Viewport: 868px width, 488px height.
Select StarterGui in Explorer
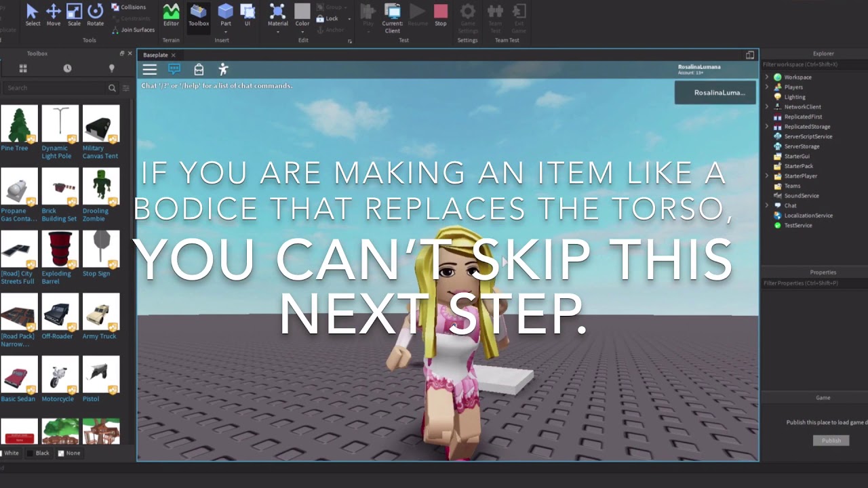click(797, 156)
